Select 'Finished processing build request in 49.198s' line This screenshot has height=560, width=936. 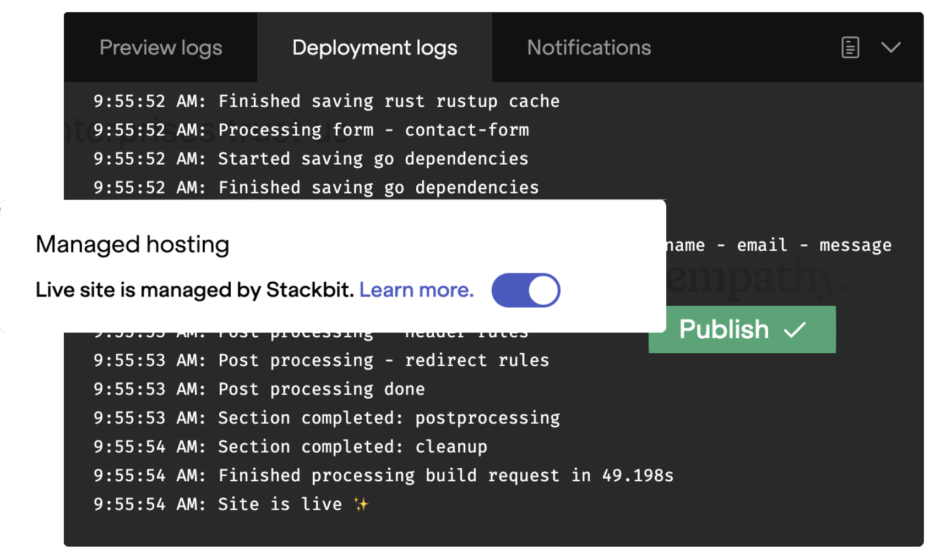pos(383,475)
